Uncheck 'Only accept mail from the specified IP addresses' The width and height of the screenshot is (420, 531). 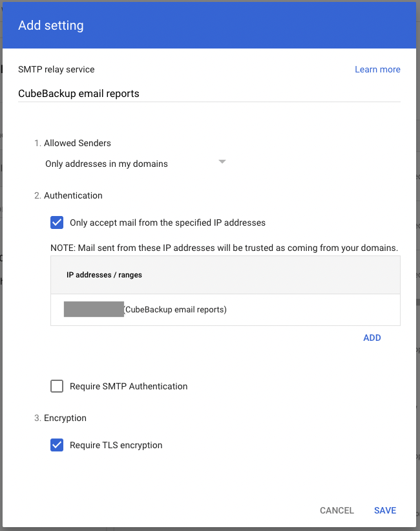pos(57,222)
